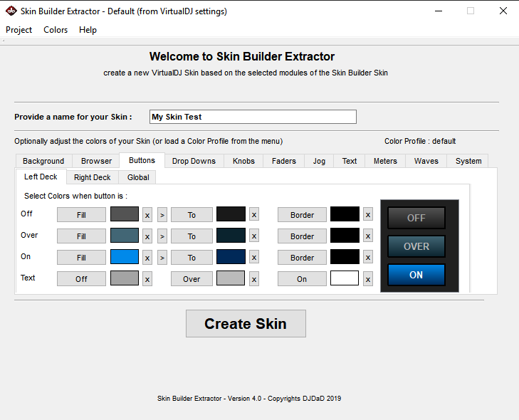Image resolution: width=519 pixels, height=420 pixels.
Task: Click the app logo in title bar
Action: point(11,11)
